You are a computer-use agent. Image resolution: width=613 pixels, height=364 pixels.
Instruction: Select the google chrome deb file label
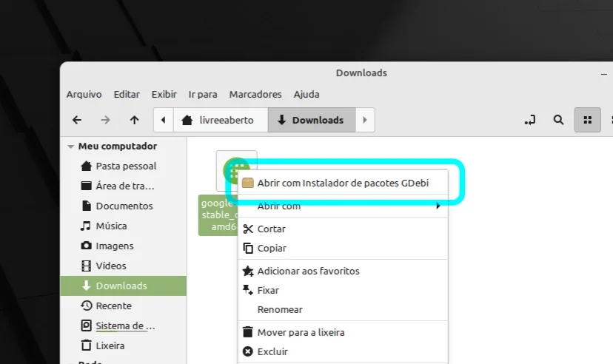click(x=218, y=215)
